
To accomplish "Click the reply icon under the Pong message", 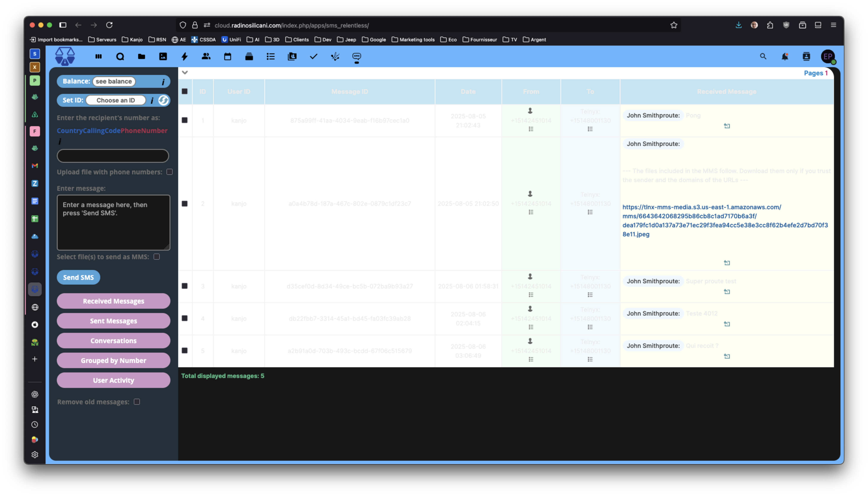I will click(x=727, y=126).
